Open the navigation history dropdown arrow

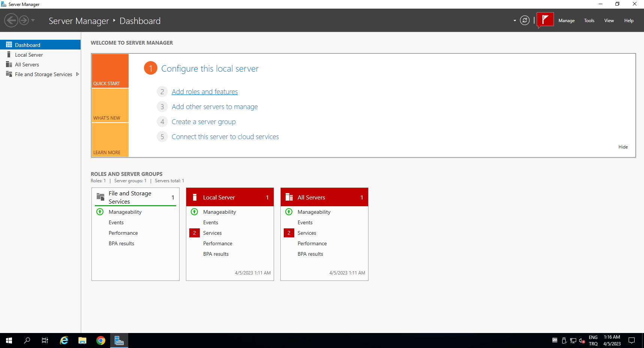coord(32,20)
